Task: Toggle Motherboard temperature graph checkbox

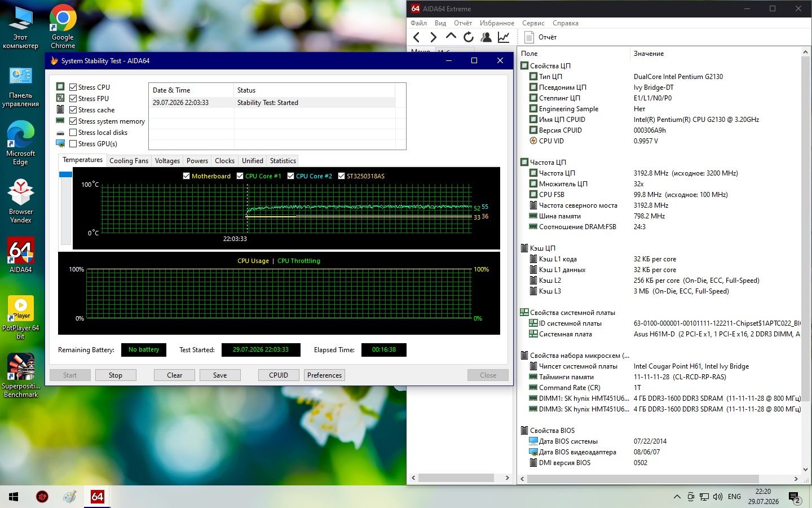Action: pyautogui.click(x=186, y=176)
